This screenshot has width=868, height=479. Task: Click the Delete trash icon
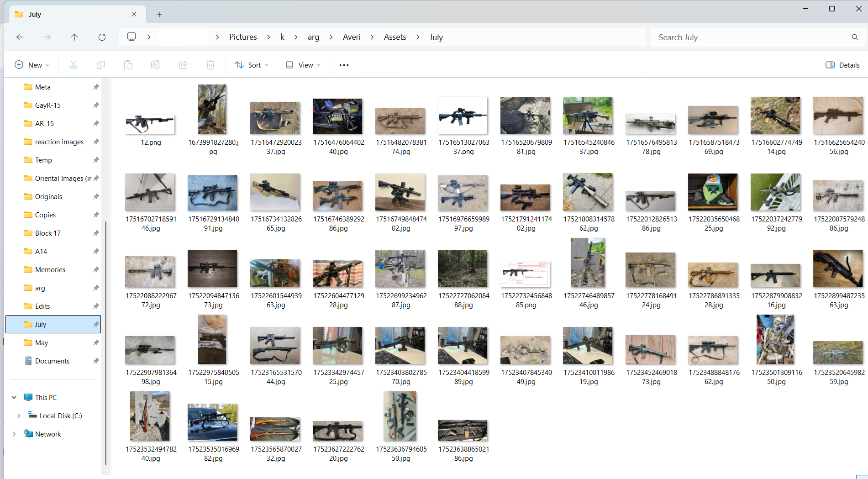pyautogui.click(x=210, y=65)
